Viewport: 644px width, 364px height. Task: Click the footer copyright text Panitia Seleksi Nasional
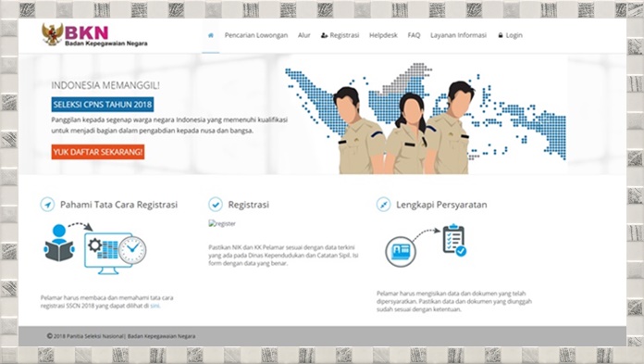click(x=121, y=336)
